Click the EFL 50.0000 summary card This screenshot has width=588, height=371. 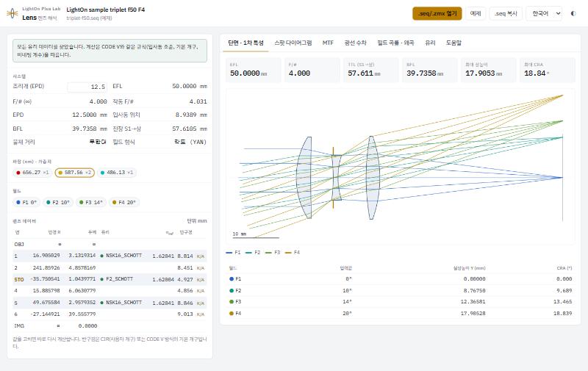[253, 70]
